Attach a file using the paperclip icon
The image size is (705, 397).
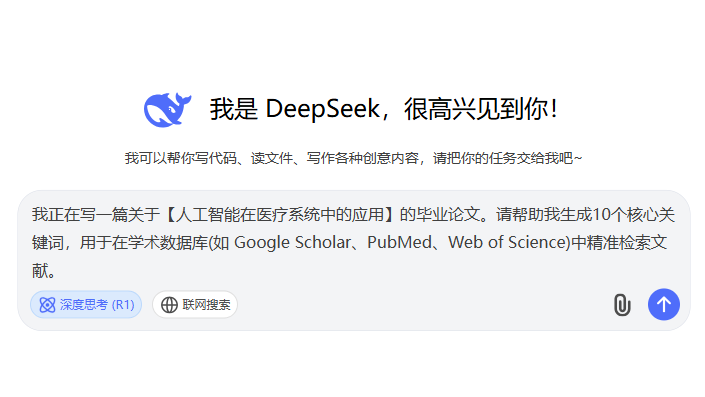(x=622, y=305)
